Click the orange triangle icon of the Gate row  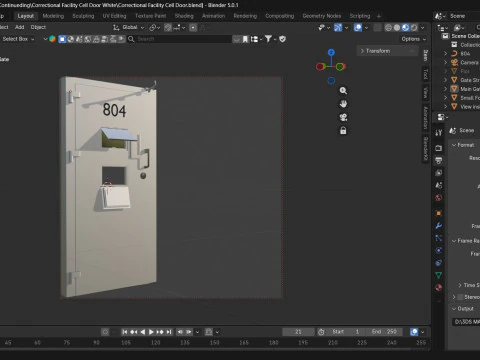(454, 80)
